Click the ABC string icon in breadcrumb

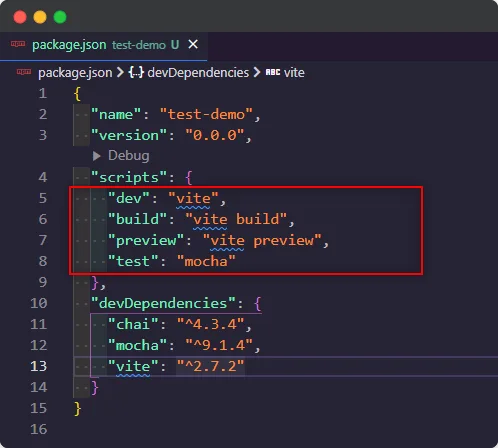click(273, 72)
